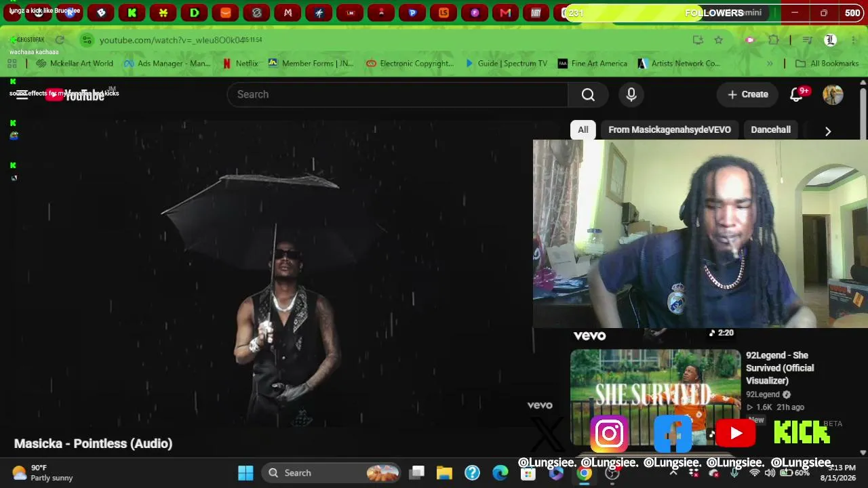
Task: Open Electronic Copyright bookmark
Action: 410,64
